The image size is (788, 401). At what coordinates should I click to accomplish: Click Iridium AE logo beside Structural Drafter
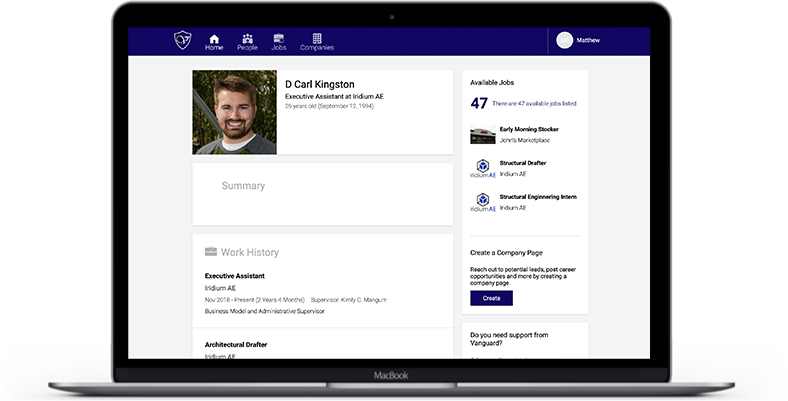[483, 168]
